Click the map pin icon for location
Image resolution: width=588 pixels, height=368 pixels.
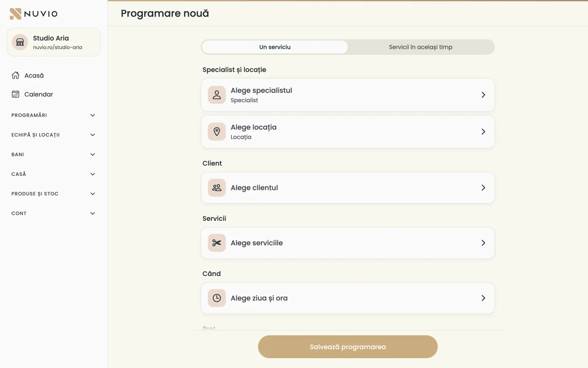pos(217,132)
